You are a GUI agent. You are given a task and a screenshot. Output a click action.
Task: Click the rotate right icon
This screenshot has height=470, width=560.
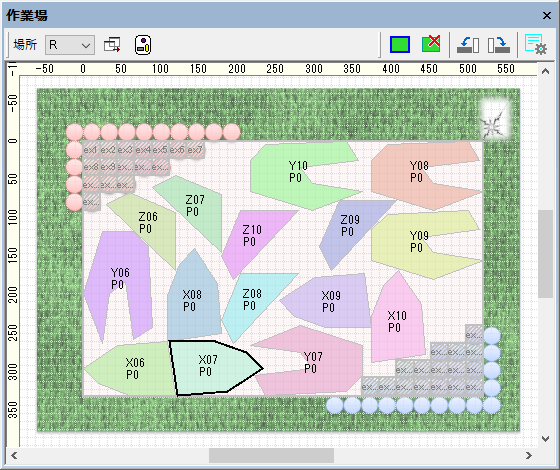499,45
